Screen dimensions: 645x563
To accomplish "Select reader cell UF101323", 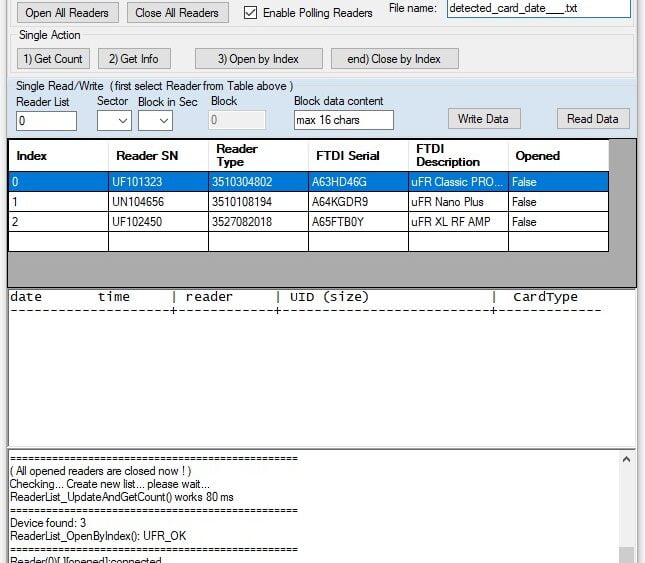I will (x=158, y=182).
